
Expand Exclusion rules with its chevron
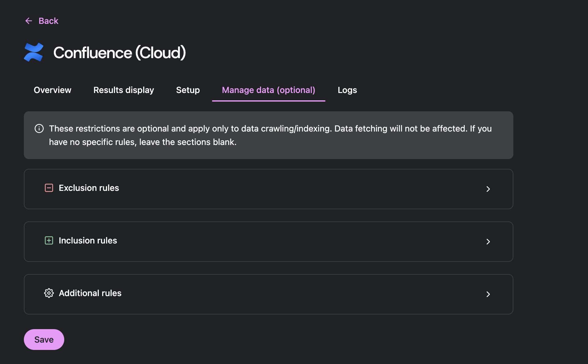[488, 189]
